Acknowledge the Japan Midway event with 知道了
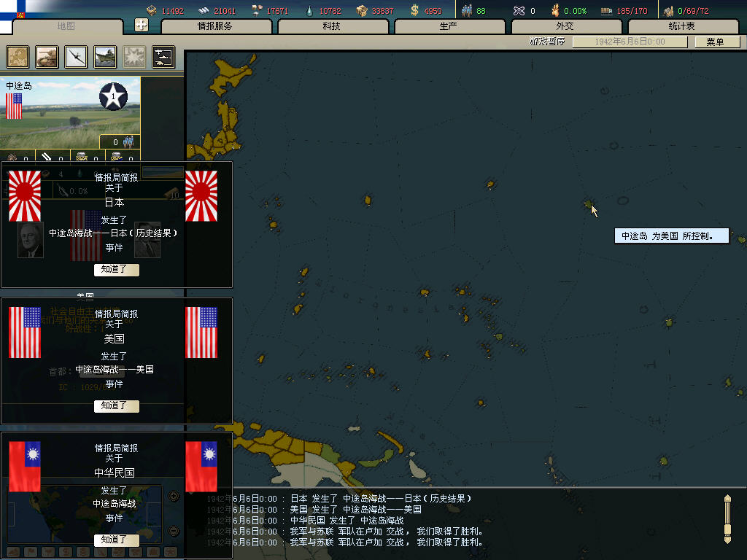Image resolution: width=747 pixels, height=560 pixels. (117, 270)
